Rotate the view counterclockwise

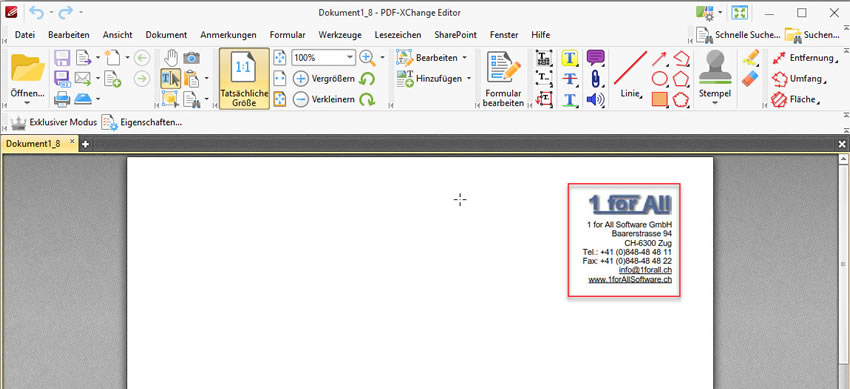pos(367,79)
